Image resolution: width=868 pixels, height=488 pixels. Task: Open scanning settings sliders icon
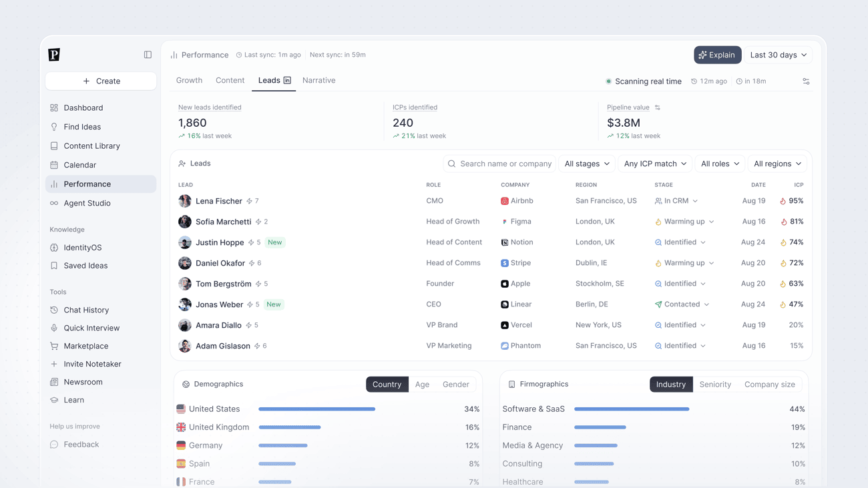tap(806, 81)
